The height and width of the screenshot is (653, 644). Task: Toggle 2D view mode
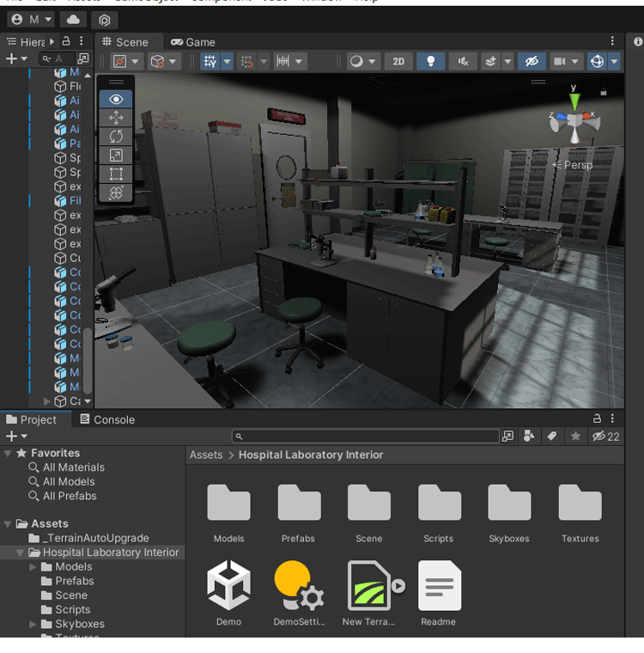tap(398, 61)
